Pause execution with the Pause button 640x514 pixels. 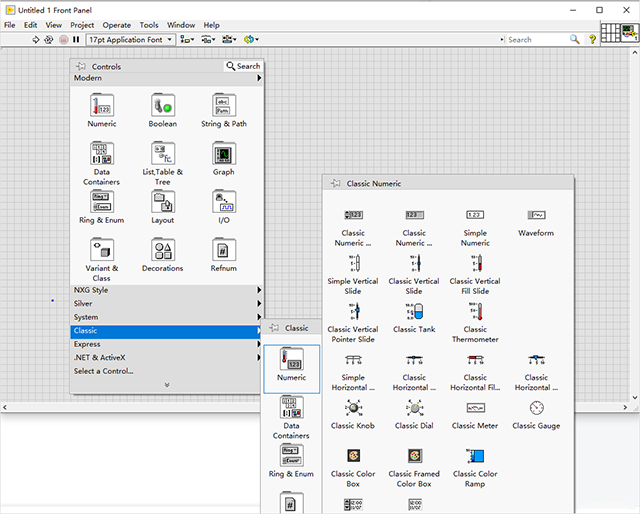click(76, 40)
